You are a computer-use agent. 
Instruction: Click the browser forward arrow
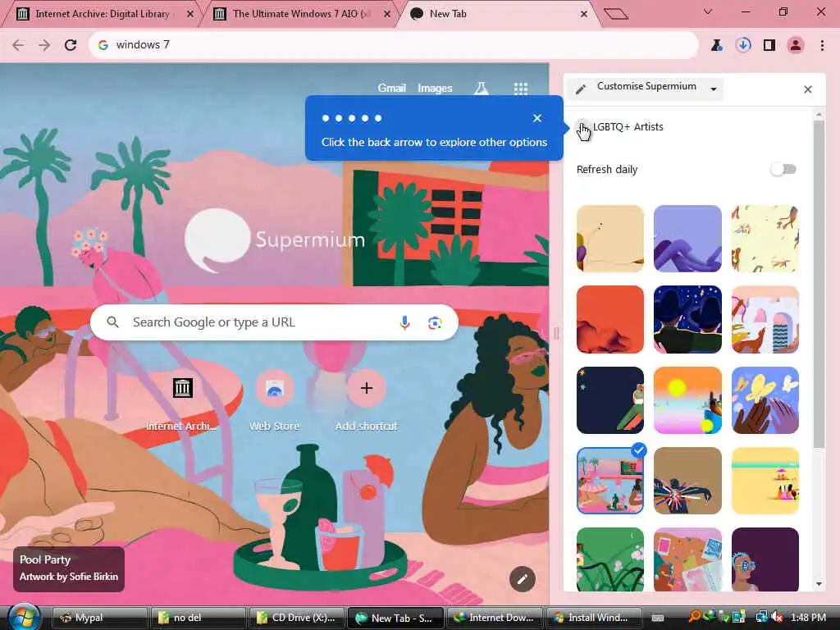pyautogui.click(x=44, y=45)
